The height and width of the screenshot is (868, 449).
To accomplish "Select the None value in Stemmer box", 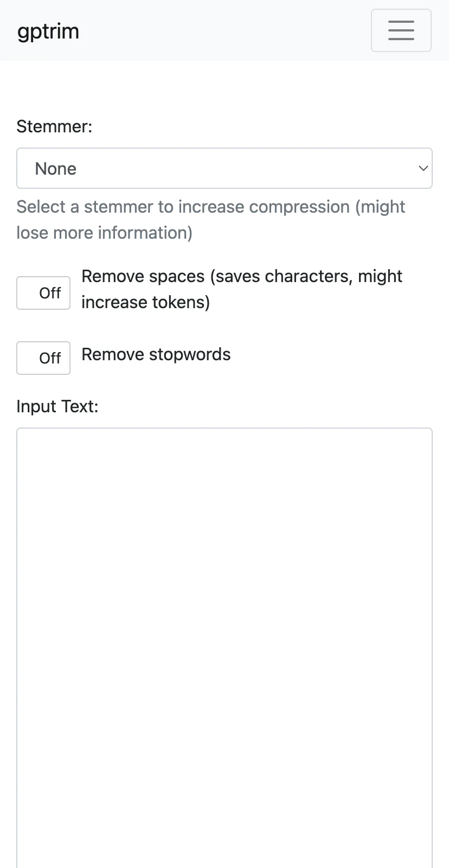I will 56,169.
